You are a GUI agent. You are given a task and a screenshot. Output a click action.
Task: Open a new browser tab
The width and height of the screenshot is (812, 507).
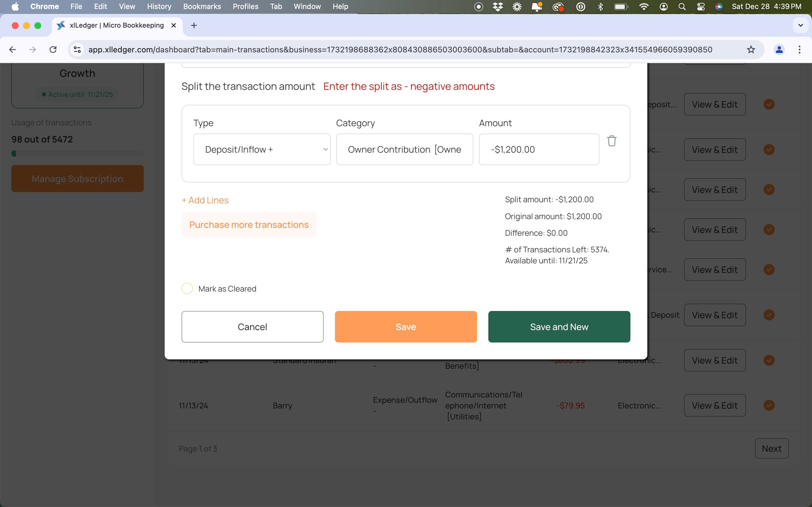pyautogui.click(x=194, y=25)
